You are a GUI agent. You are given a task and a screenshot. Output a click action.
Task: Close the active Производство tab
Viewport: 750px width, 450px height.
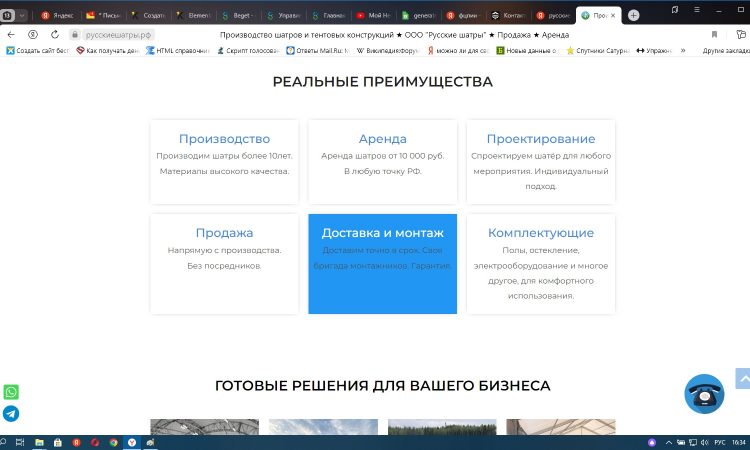(613, 15)
